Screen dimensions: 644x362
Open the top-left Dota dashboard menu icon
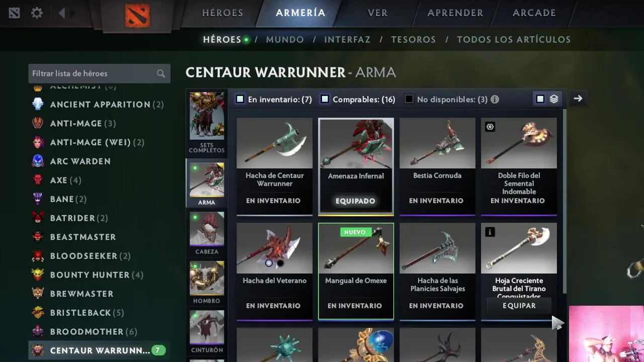coord(14,13)
